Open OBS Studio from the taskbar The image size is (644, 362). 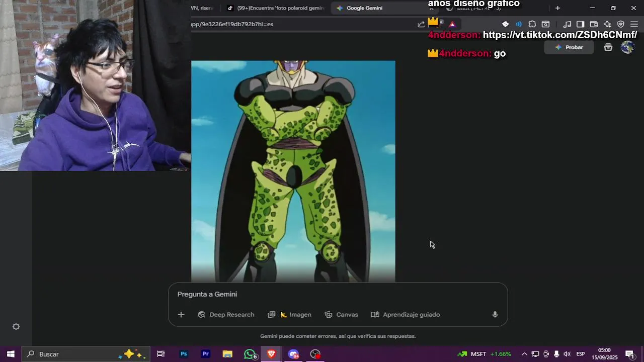coord(315,354)
